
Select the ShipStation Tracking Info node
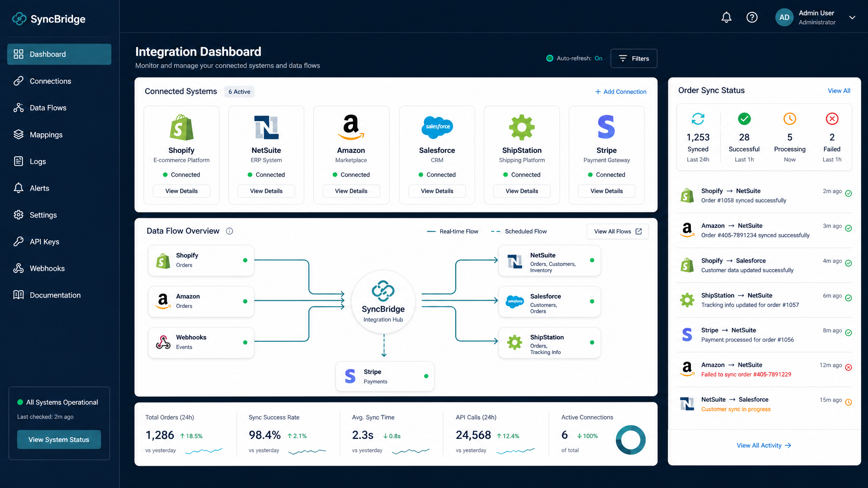[550, 342]
